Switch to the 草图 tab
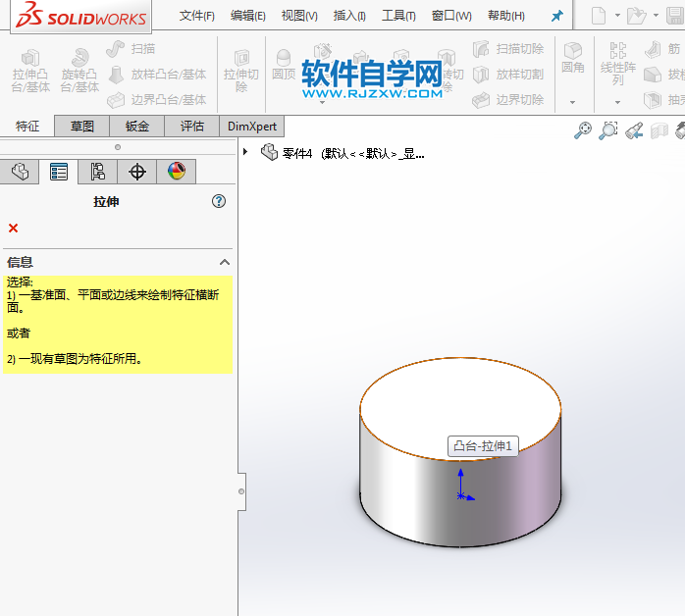This screenshot has width=685, height=616. point(82,127)
